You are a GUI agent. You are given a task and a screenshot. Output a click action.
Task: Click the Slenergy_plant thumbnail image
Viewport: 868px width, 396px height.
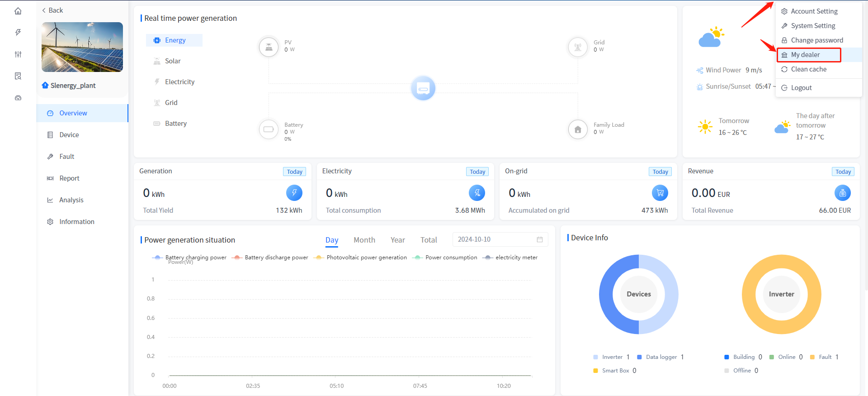(x=82, y=47)
